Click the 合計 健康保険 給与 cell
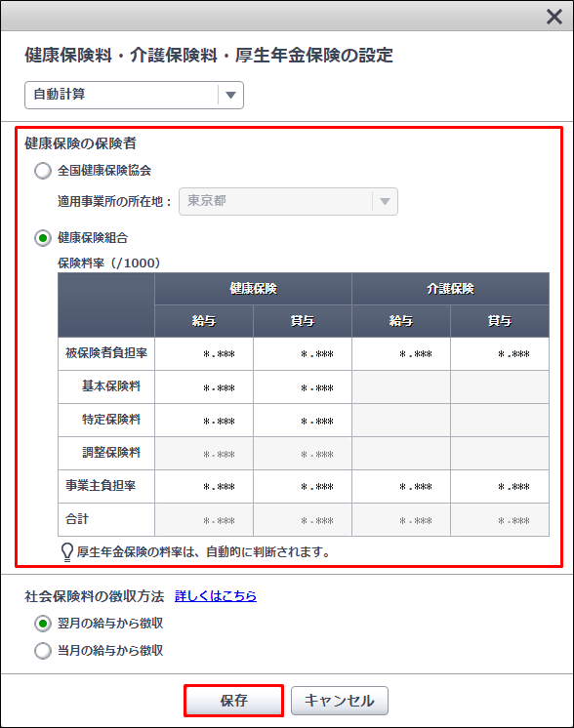The width and height of the screenshot is (574, 728). [204, 520]
